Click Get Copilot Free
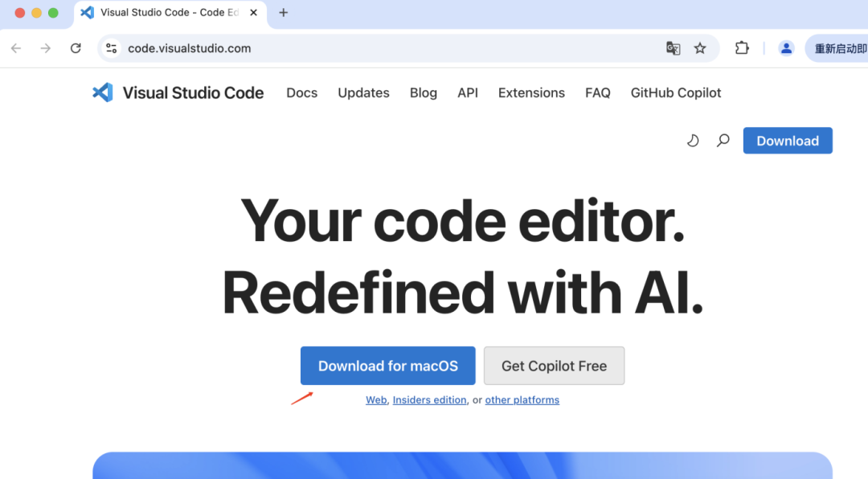This screenshot has width=868, height=479. pos(554,366)
